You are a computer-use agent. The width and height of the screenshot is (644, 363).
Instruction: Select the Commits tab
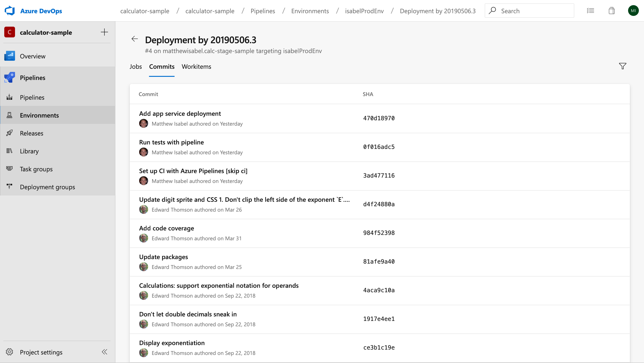tap(162, 67)
